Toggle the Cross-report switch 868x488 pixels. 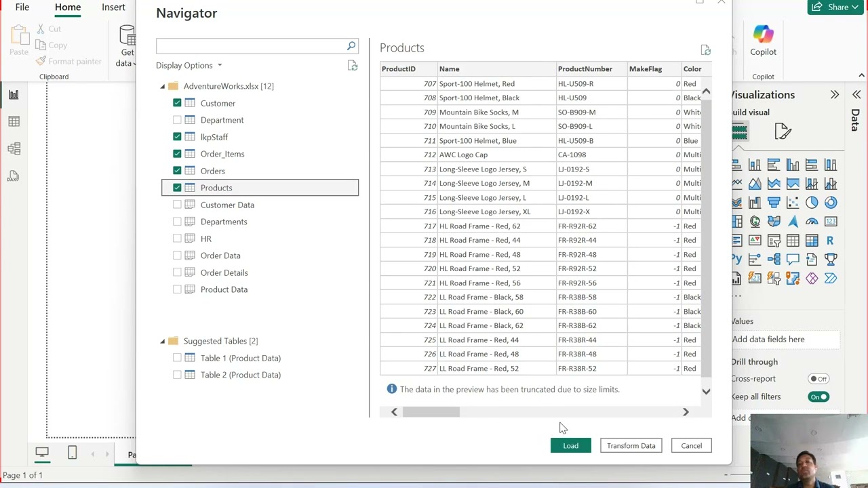(x=819, y=379)
